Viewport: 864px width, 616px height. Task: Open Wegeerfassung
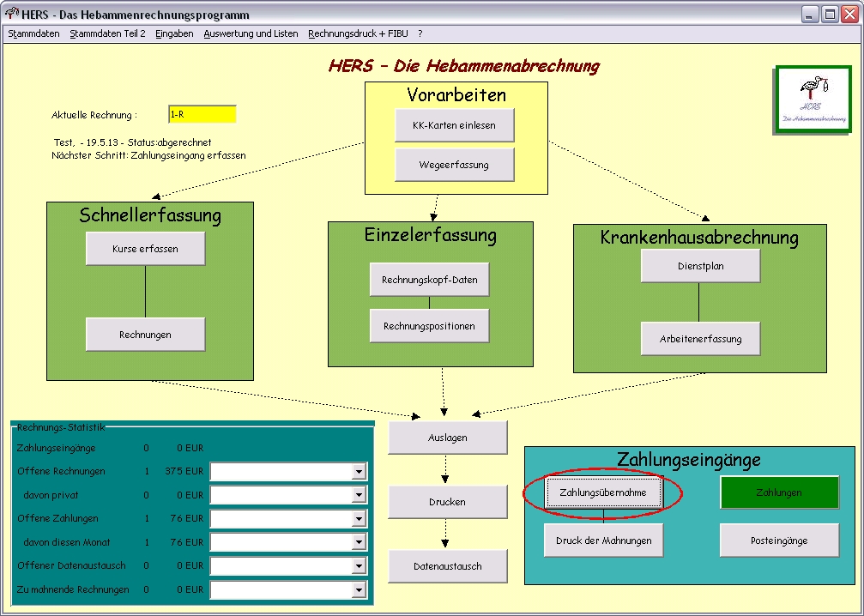click(x=454, y=165)
